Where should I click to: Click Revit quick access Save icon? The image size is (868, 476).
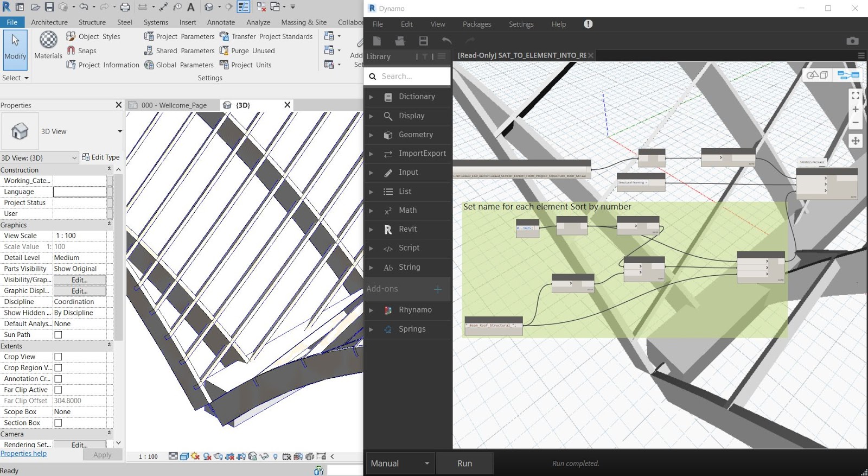[49, 7]
